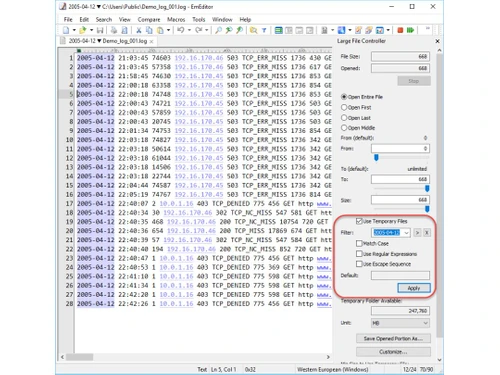Click the Print icon in toolbar
This screenshot has height=375, width=500.
(114, 30)
